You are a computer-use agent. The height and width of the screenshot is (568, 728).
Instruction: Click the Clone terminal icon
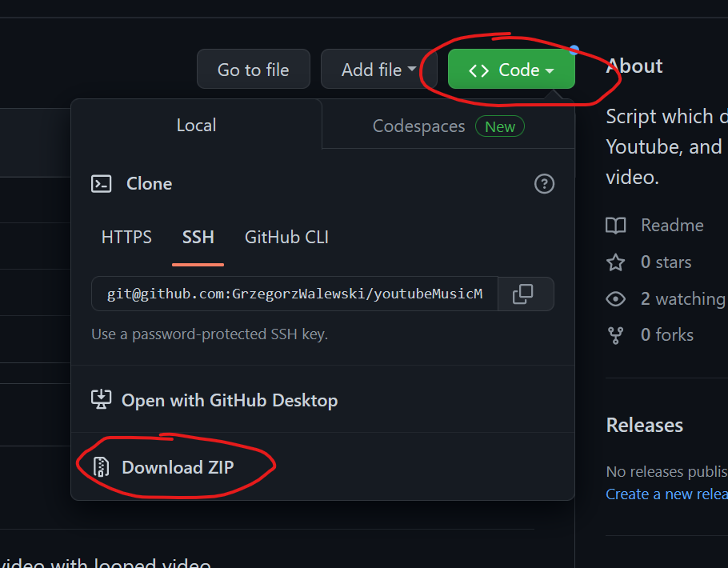[101, 184]
